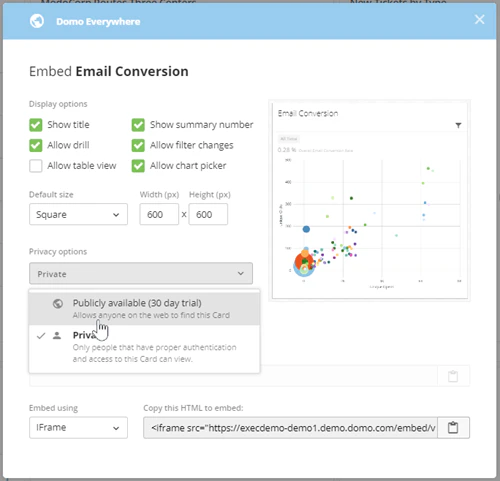The image size is (500, 481).
Task: Disable the Show summary number checkbox
Action: (138, 125)
